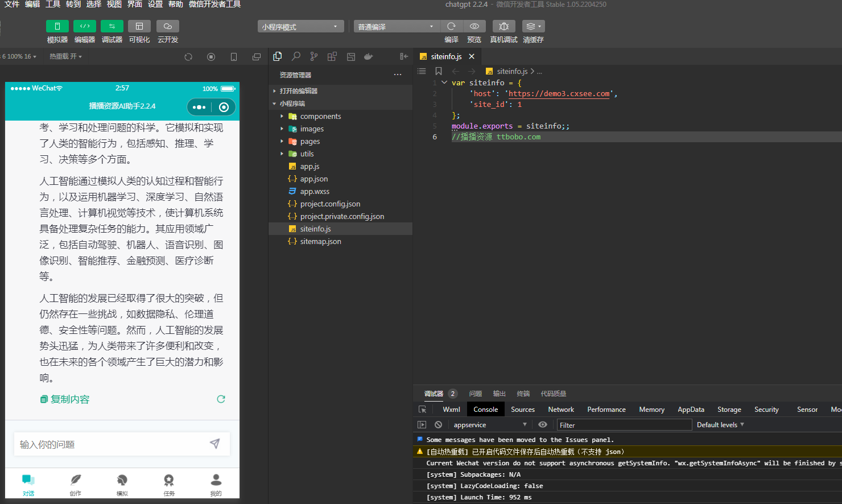Click 复制内容 to copy the answer
The height and width of the screenshot is (504, 842).
65,399
